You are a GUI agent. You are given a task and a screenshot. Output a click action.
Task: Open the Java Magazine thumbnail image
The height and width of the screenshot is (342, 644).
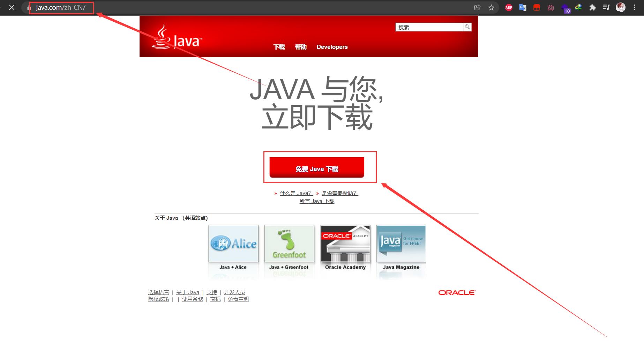click(x=401, y=243)
